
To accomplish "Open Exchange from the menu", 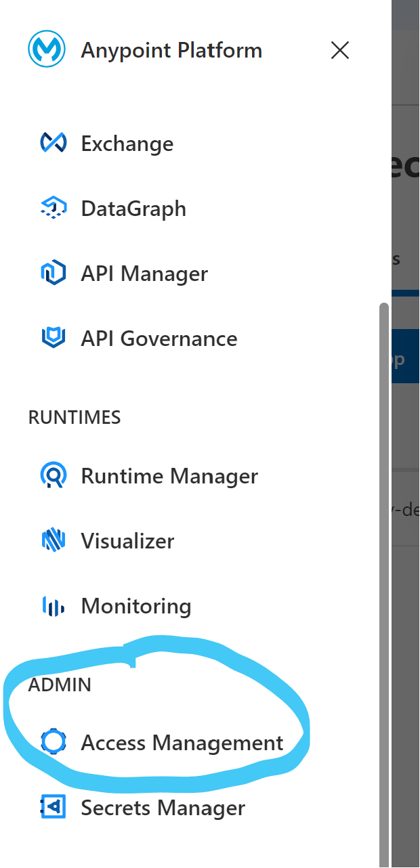I will (127, 144).
